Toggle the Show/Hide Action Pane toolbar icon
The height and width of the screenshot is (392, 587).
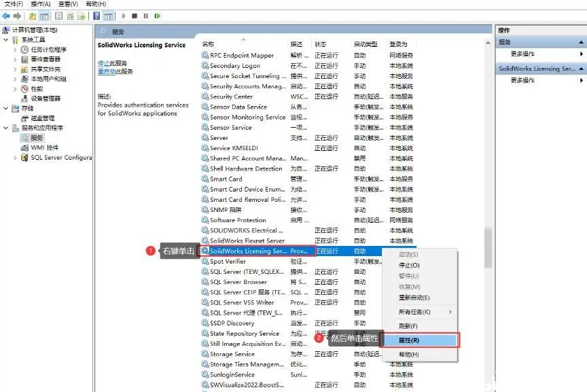[109, 16]
